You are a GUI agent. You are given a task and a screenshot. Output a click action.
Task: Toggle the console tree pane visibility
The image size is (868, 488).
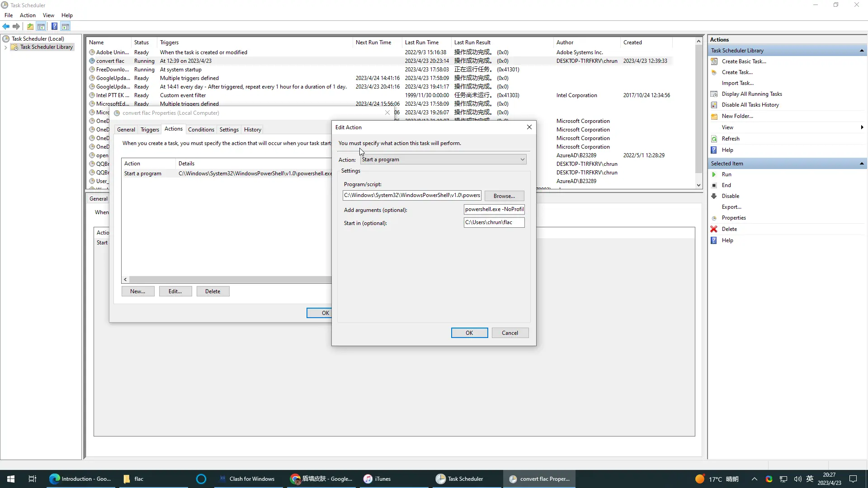(x=41, y=26)
